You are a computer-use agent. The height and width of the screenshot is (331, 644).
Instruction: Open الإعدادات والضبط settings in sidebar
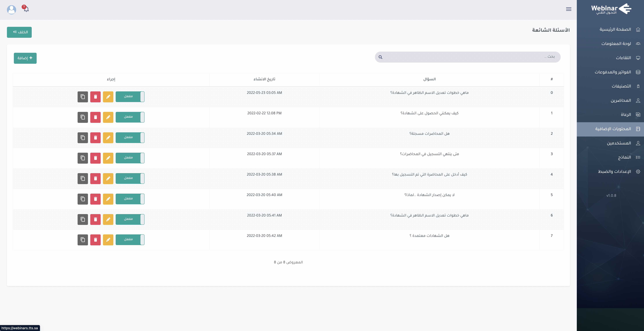tap(610, 172)
